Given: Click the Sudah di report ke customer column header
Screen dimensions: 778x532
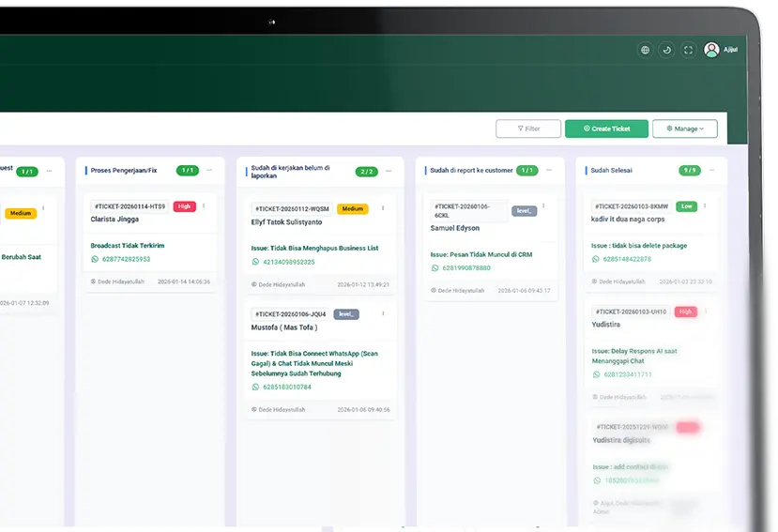Looking at the screenshot, I should 471,171.
